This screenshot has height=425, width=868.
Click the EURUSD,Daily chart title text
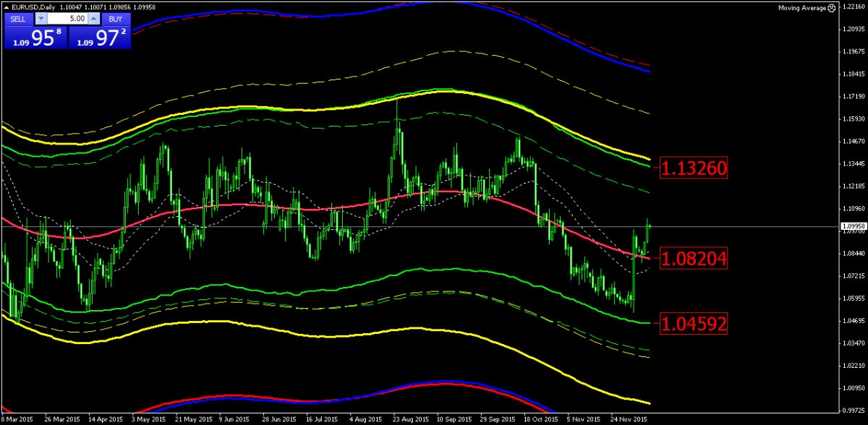point(33,7)
